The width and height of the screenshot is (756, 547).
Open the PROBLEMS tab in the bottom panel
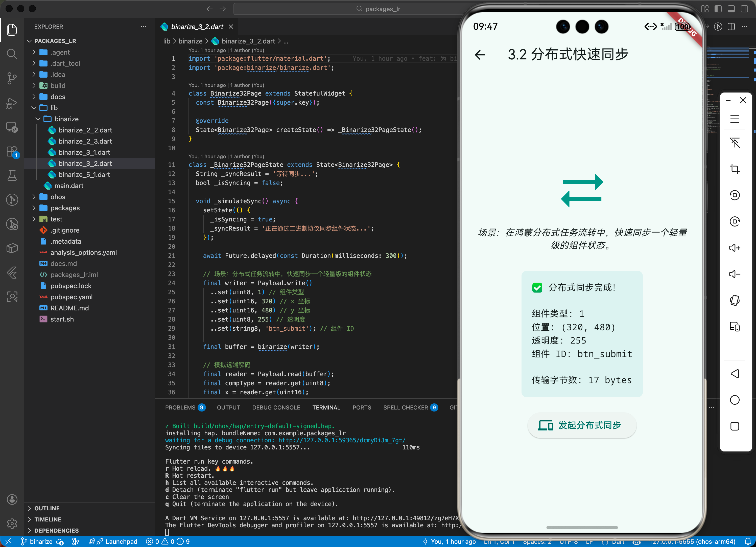pyautogui.click(x=181, y=407)
